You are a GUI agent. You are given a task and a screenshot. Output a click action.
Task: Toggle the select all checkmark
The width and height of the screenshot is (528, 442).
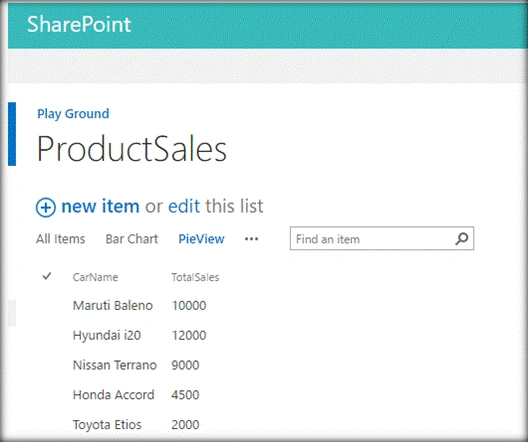pyautogui.click(x=47, y=276)
